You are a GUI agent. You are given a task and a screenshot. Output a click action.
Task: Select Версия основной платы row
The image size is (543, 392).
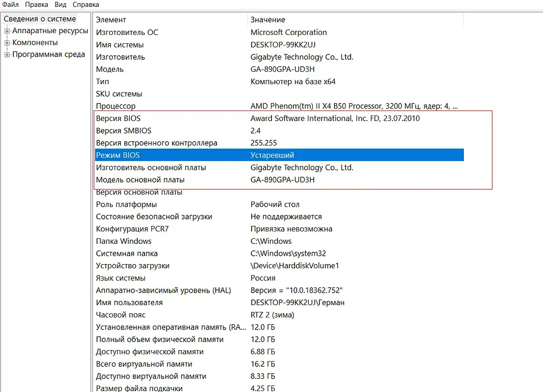[x=279, y=192]
